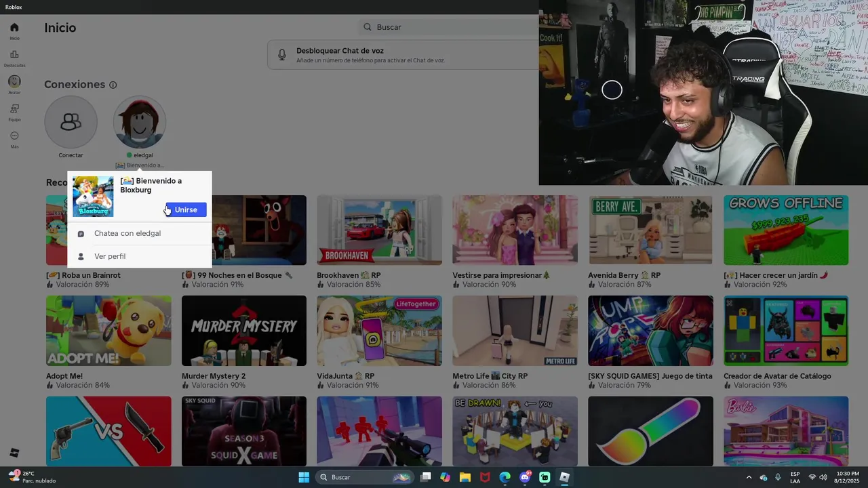
Task: Open the weather widget showing 26°C
Action: pos(33,477)
